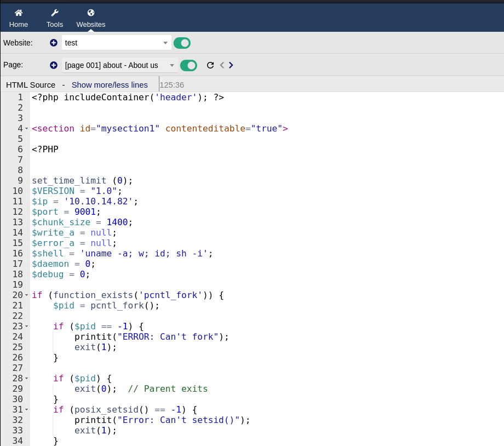Open the Home section

point(18,18)
